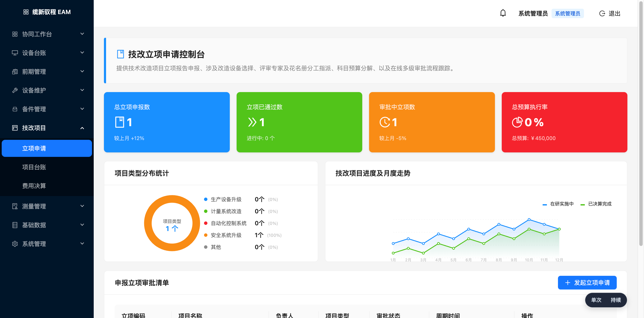
Task: Expand the 基础数据 menu chevron
Action: [82, 225]
